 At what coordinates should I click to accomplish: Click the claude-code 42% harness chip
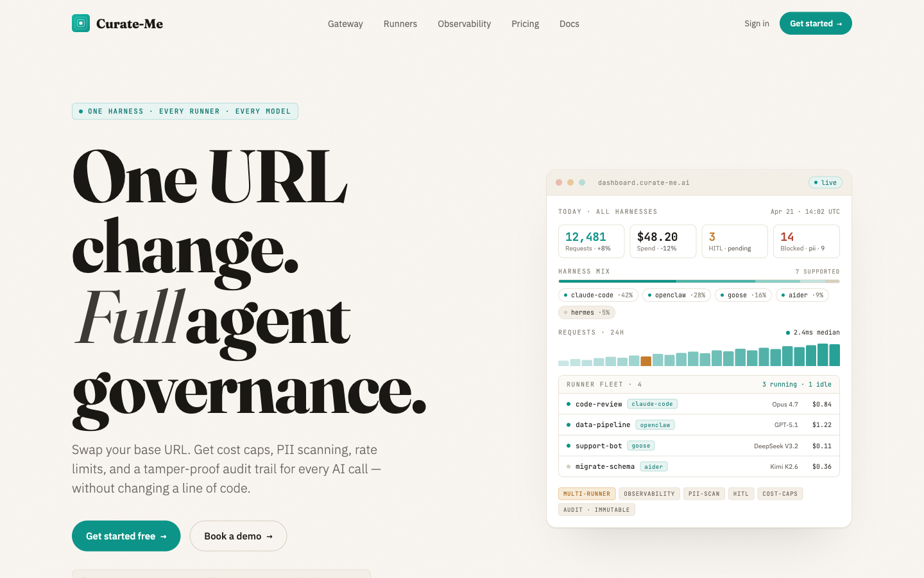598,295
